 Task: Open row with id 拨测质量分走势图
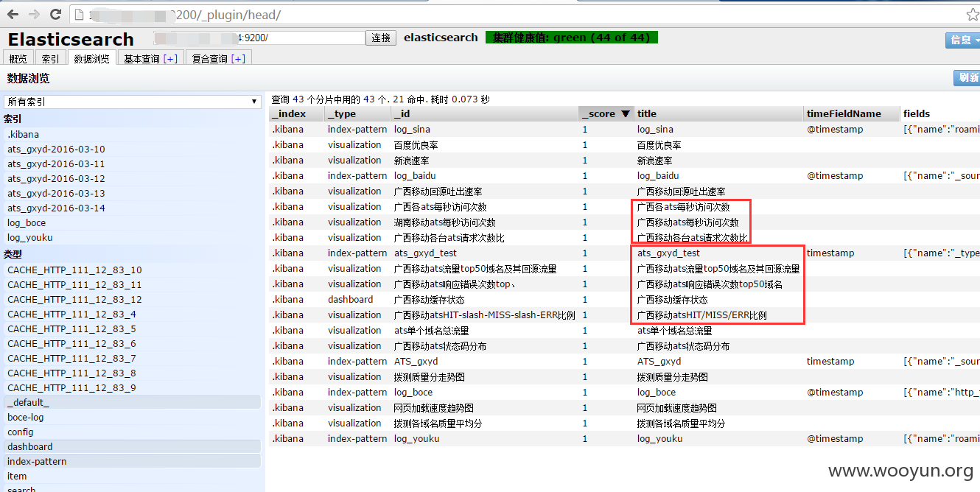(625, 377)
